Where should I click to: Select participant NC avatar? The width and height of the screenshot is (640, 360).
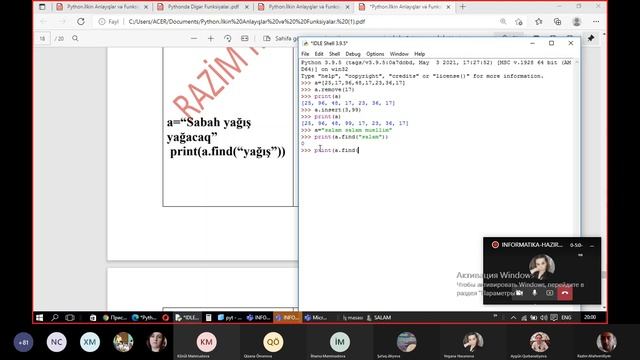(x=57, y=342)
